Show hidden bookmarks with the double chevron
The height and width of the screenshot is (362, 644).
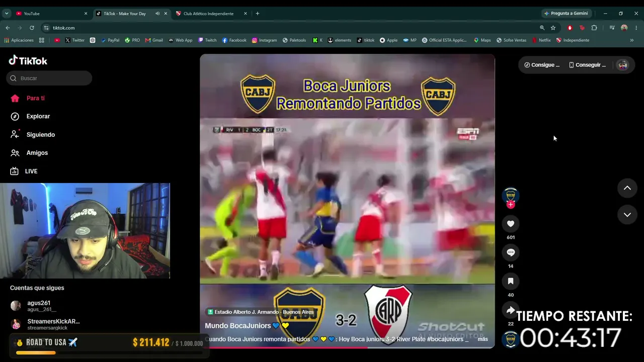[632, 40]
